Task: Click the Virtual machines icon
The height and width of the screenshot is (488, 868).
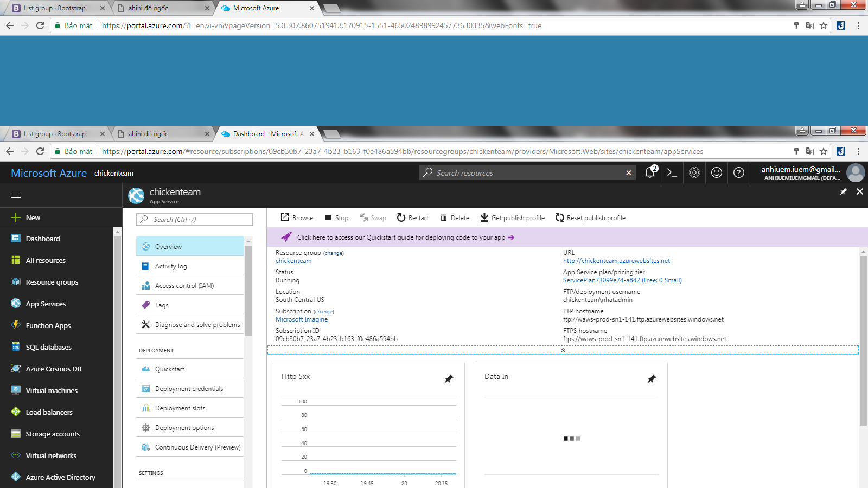Action: point(16,390)
